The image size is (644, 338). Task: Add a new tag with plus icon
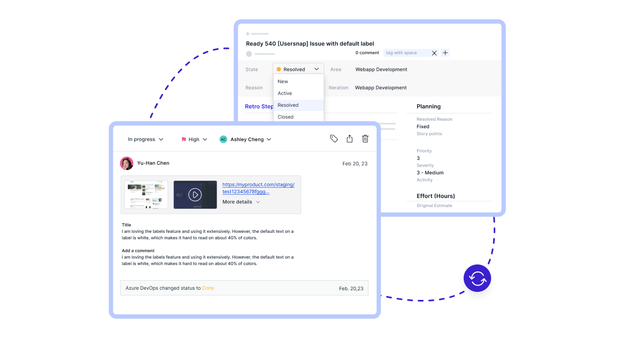click(445, 53)
